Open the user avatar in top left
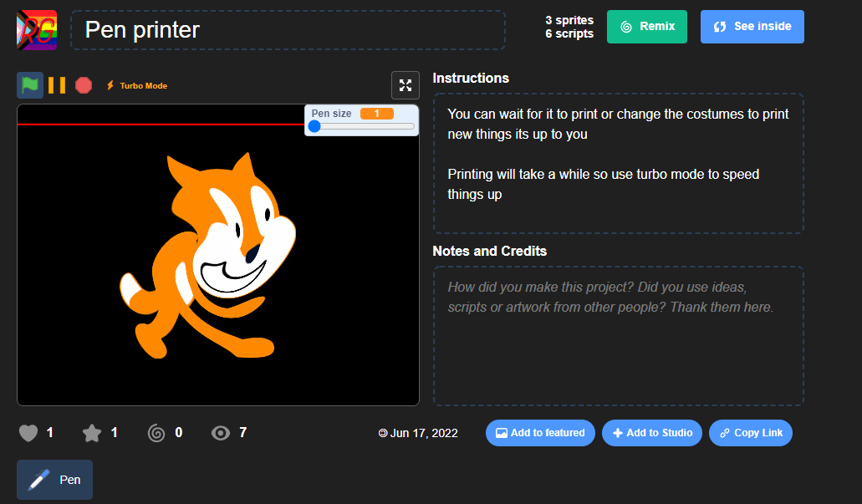This screenshot has height=504, width=862. coord(37,30)
